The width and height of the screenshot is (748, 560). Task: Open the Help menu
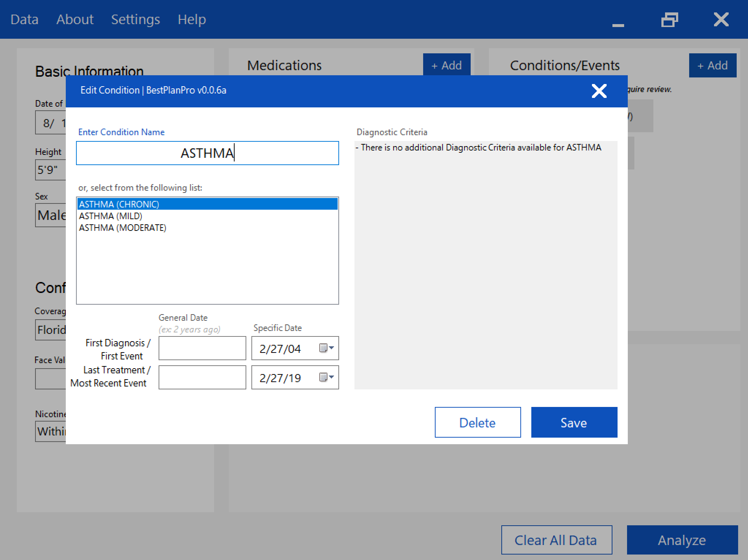(191, 19)
